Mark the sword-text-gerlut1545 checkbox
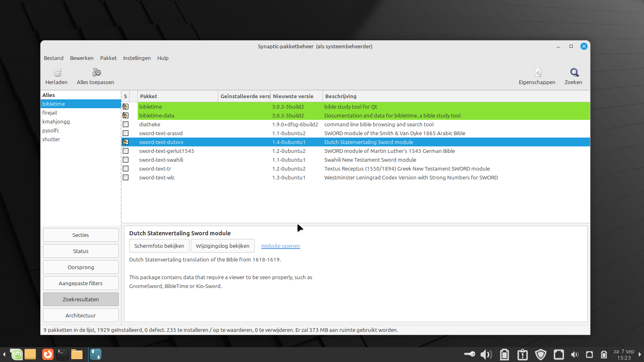 point(126,151)
